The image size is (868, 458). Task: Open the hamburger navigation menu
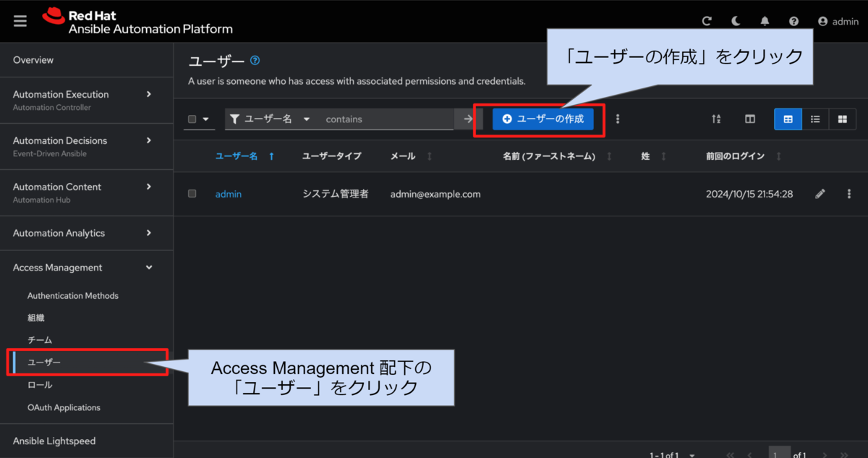(x=20, y=21)
